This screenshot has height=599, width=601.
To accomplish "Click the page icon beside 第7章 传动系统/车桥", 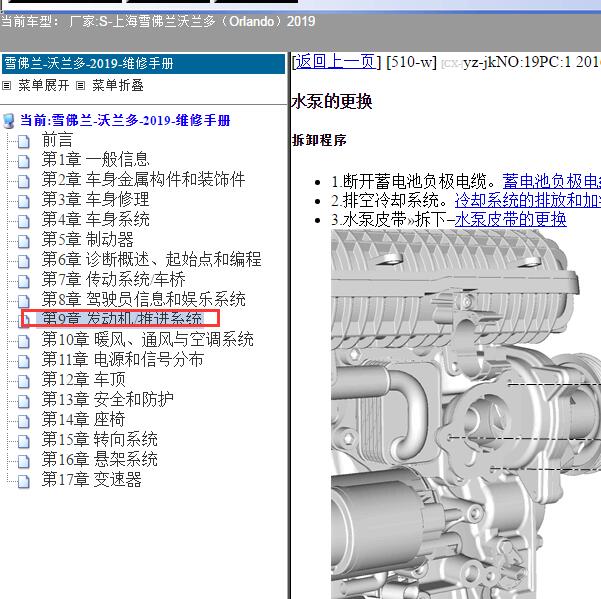I will point(24,281).
